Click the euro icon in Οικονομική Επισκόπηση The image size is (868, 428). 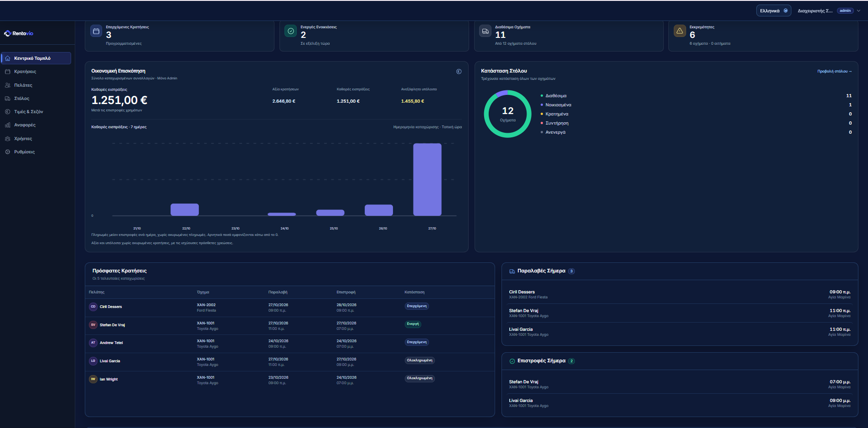[459, 72]
